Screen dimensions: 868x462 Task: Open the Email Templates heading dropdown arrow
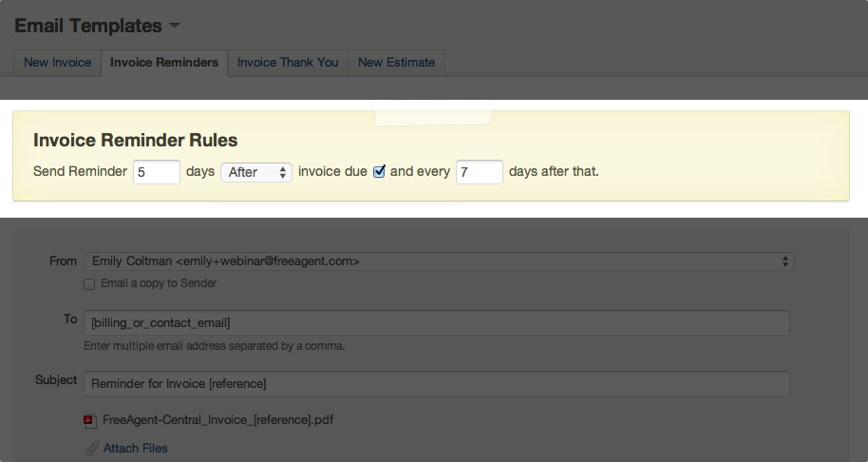pos(175,26)
